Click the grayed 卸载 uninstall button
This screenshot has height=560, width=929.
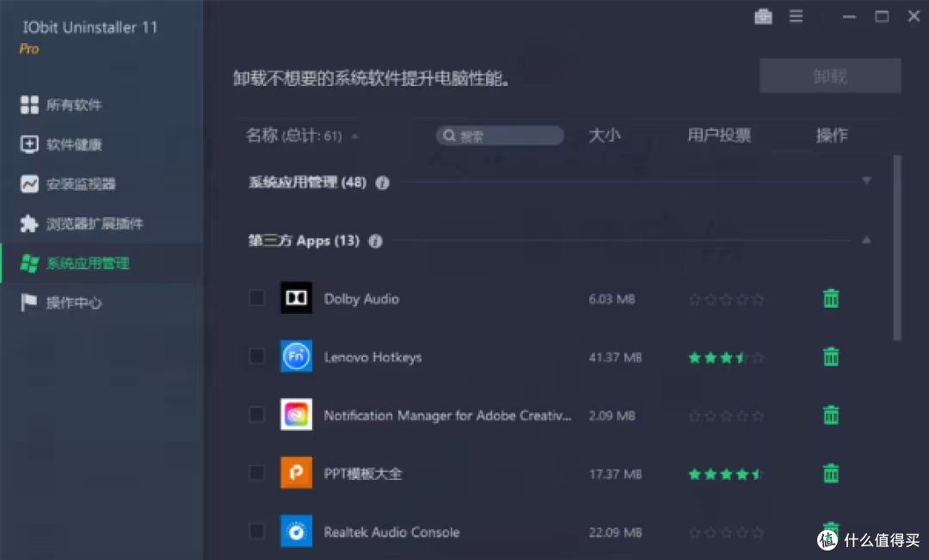pyautogui.click(x=830, y=76)
